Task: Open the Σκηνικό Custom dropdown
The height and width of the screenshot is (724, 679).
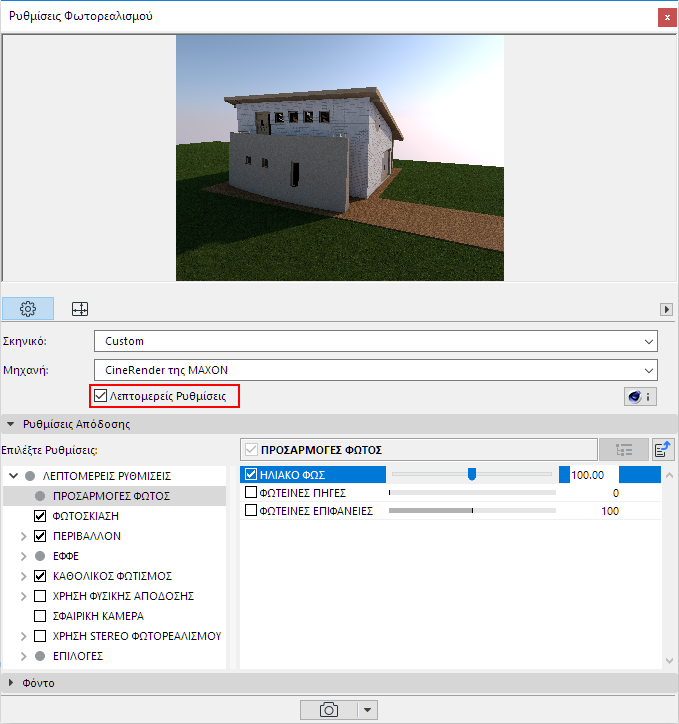Action: (376, 341)
